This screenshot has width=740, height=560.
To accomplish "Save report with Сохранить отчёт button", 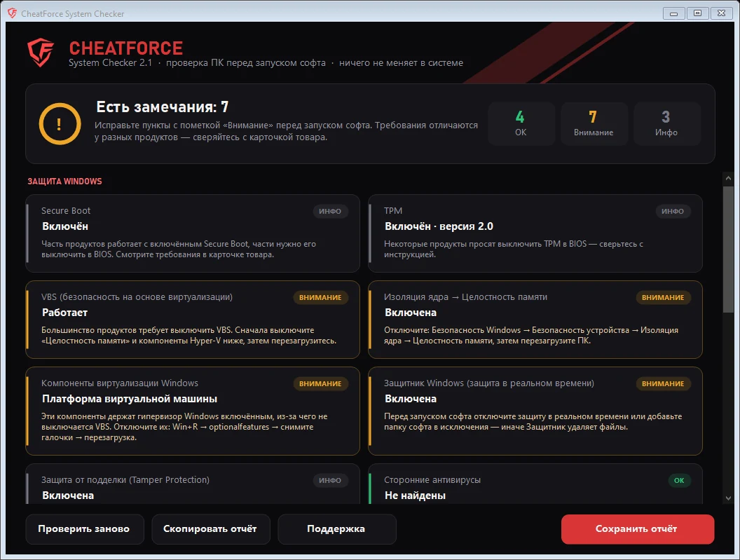I will tap(637, 529).
